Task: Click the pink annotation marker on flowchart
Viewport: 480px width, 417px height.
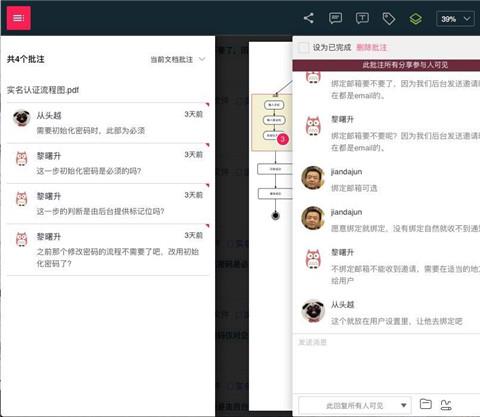Action: pos(283,139)
